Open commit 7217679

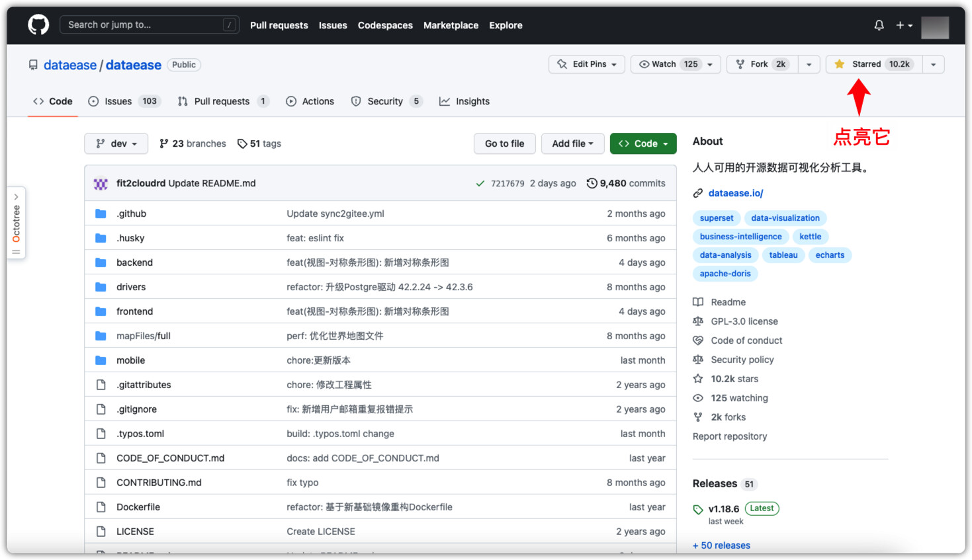pos(508,184)
